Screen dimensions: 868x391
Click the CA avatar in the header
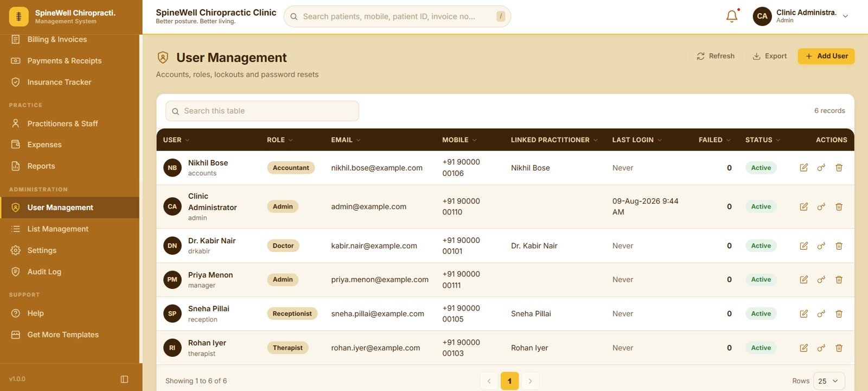click(x=762, y=16)
